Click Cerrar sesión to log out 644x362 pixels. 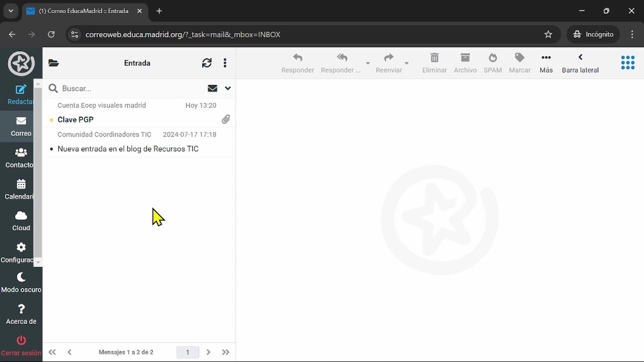[x=21, y=345]
